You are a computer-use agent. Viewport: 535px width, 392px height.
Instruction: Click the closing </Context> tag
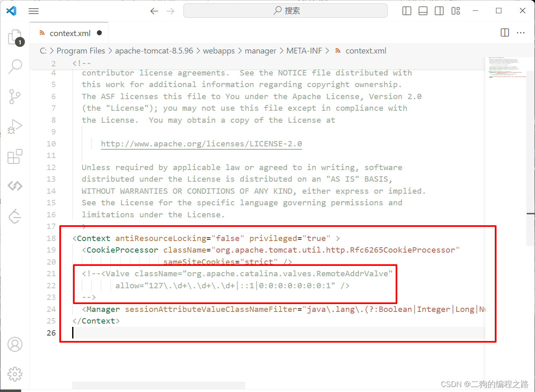click(96, 321)
